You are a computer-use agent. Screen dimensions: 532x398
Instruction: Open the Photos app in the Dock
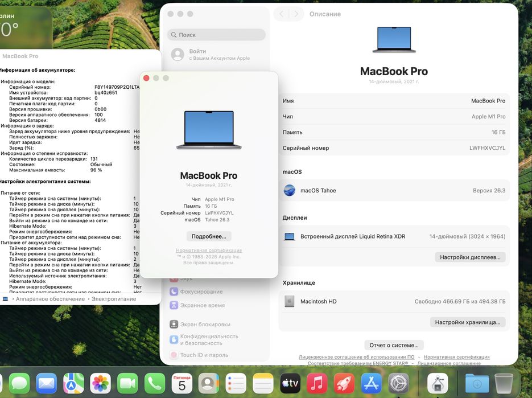[101, 383]
